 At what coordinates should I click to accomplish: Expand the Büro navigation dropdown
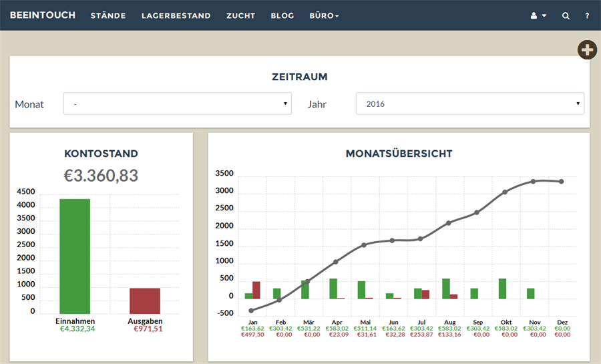(x=324, y=16)
